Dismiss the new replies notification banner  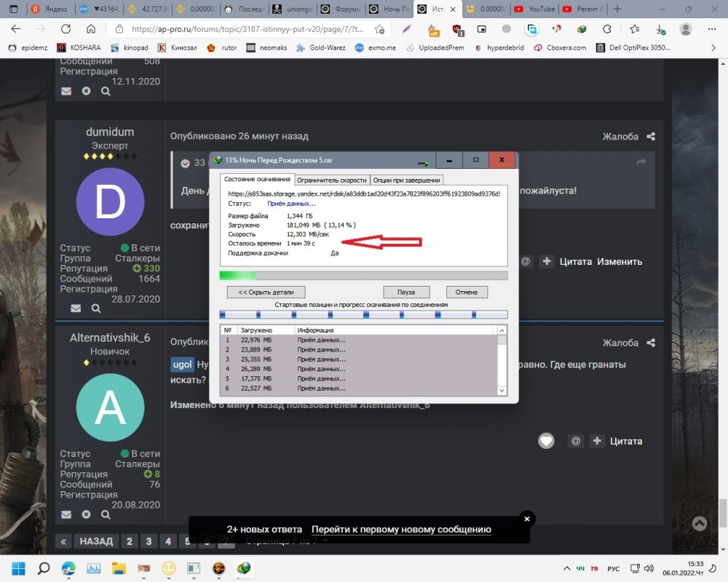(526, 519)
